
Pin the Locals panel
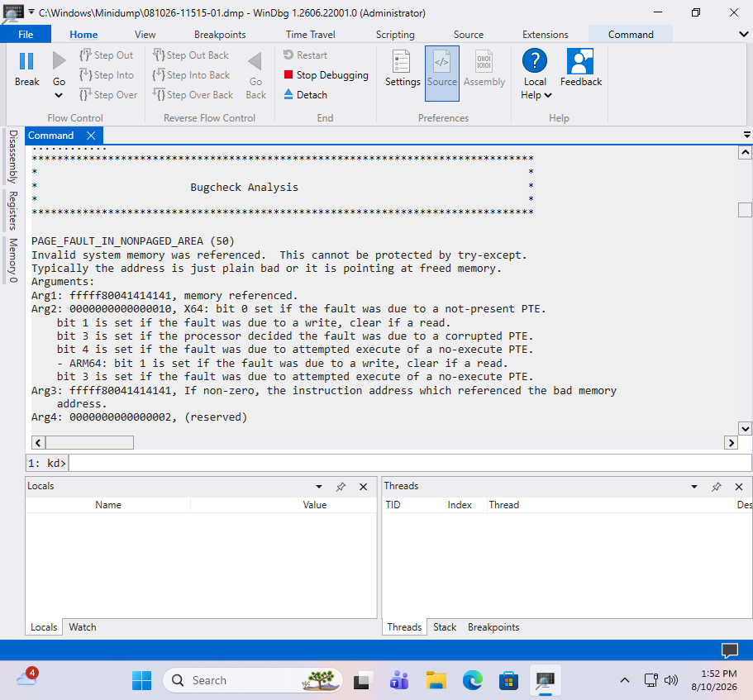coord(341,487)
